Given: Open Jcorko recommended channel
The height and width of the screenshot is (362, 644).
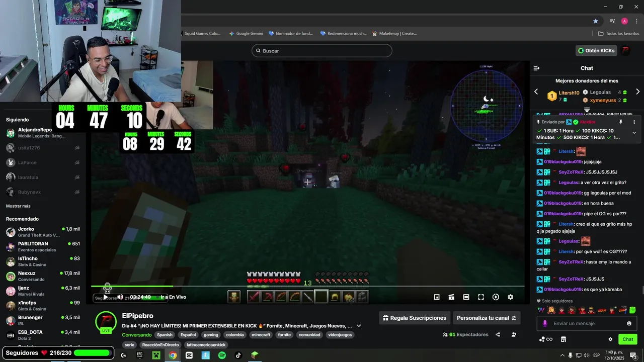Looking at the screenshot, I should (x=43, y=232).
